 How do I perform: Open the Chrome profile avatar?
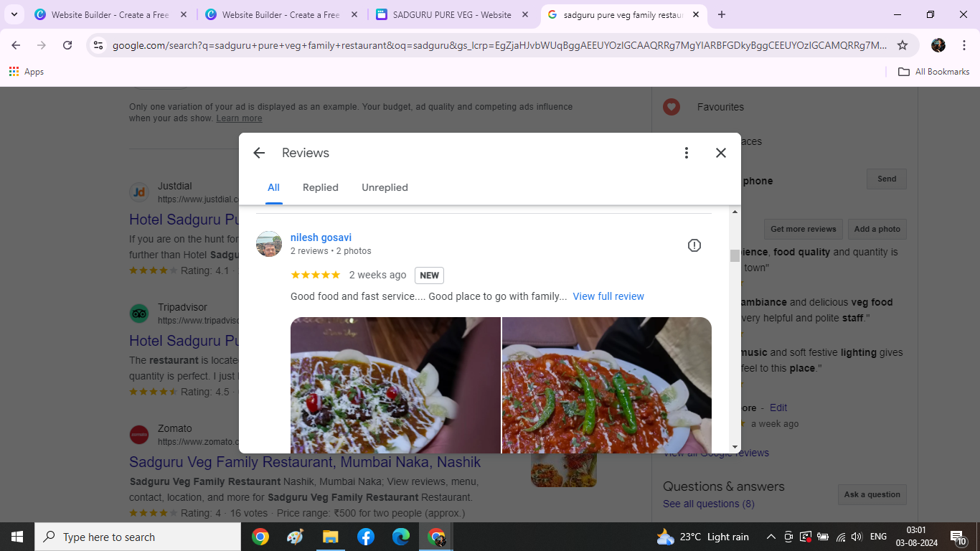[938, 45]
